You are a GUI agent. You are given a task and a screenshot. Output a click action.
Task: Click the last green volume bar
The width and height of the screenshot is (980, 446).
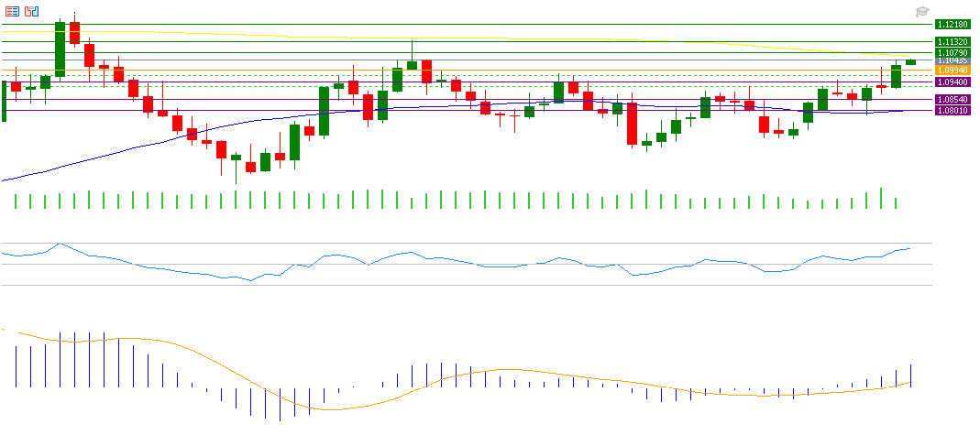pyautogui.click(x=896, y=202)
